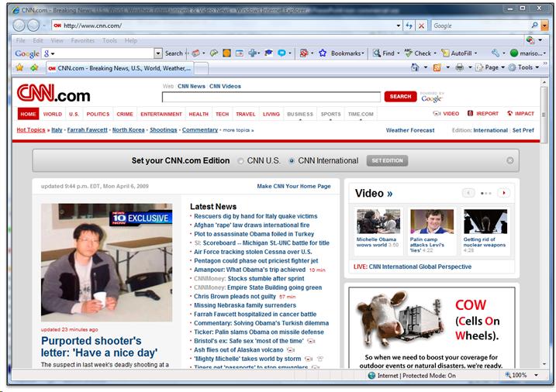The width and height of the screenshot is (556, 392).
Task: Click the AutoFill pencil icon
Action: (445, 53)
